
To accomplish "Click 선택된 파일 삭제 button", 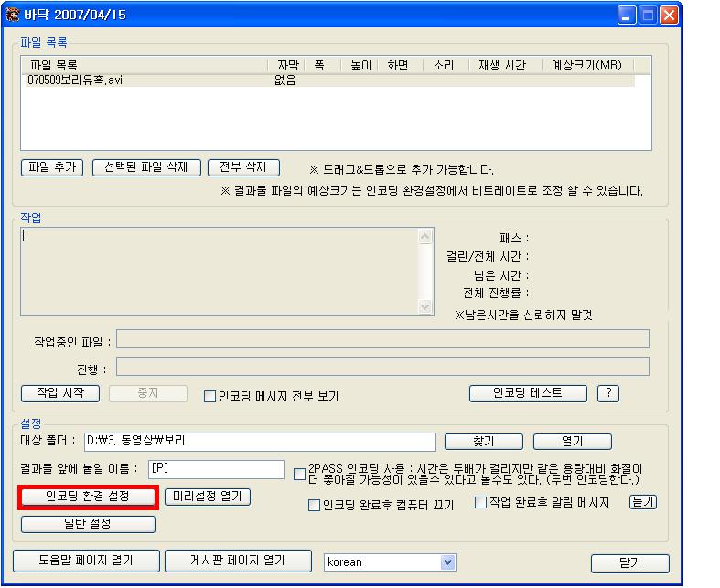I will (x=146, y=167).
